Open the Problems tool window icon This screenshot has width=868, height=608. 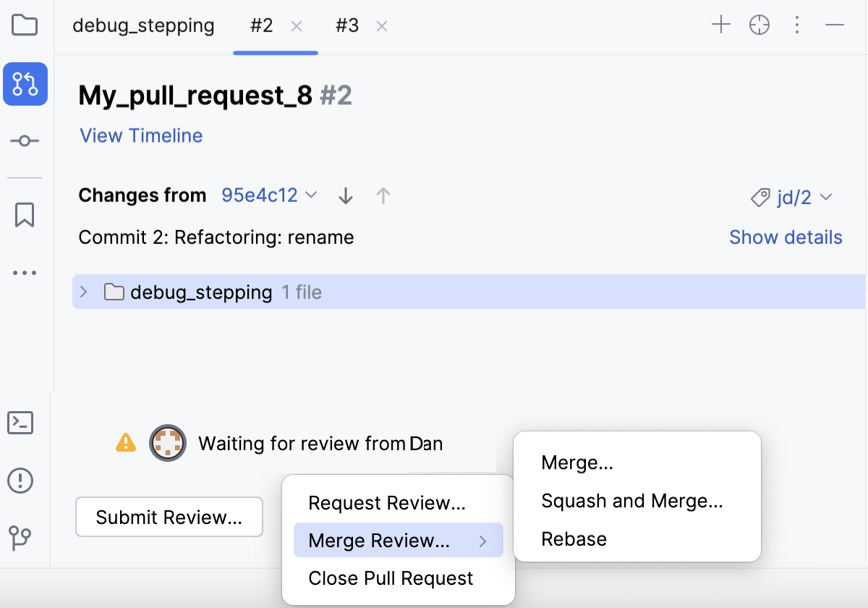point(20,480)
